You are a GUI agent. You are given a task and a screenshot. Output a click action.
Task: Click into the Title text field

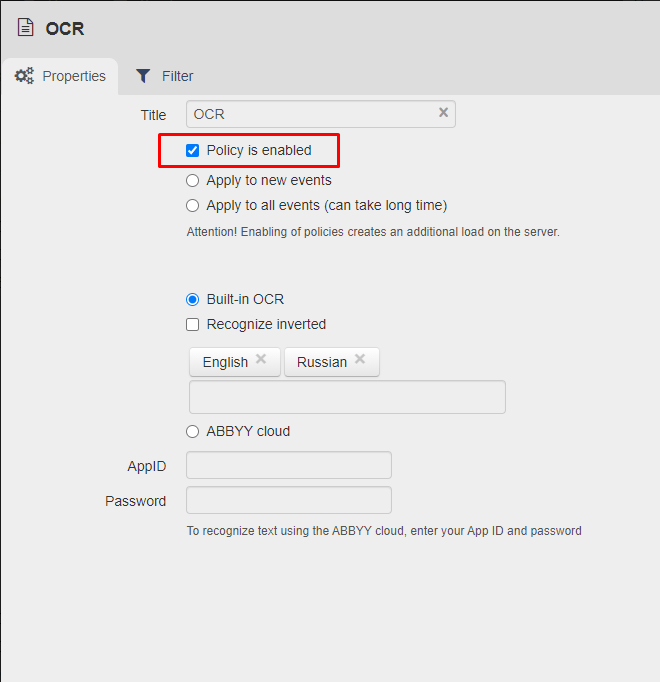tap(310, 114)
